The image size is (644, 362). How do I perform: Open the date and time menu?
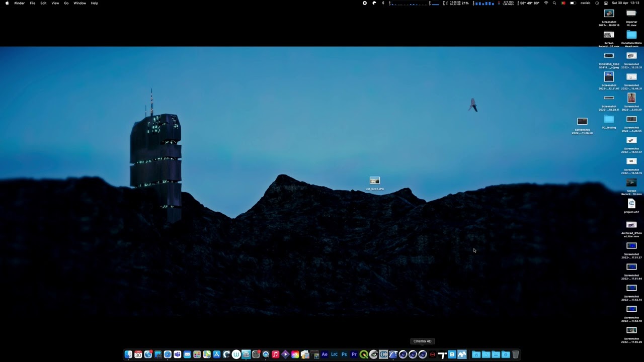625,3
